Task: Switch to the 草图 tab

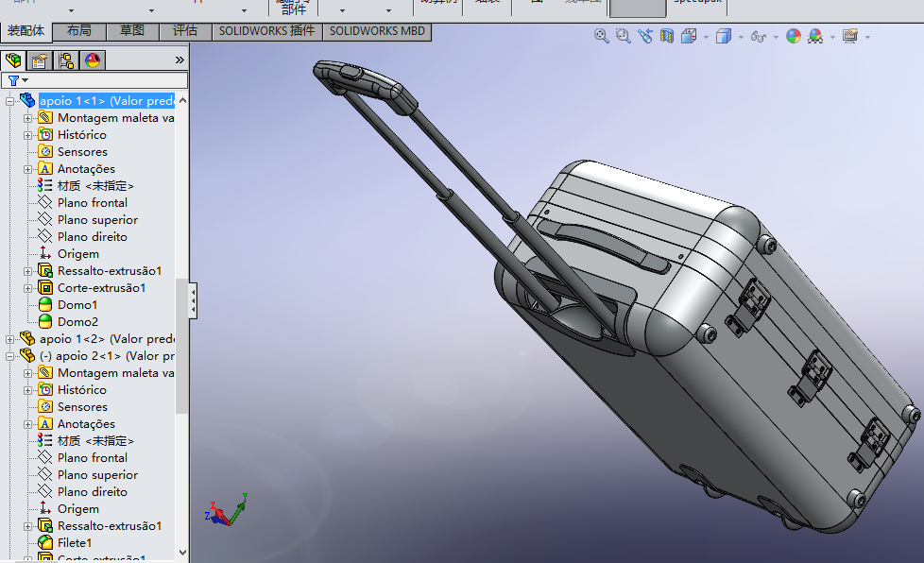Action: (x=132, y=31)
